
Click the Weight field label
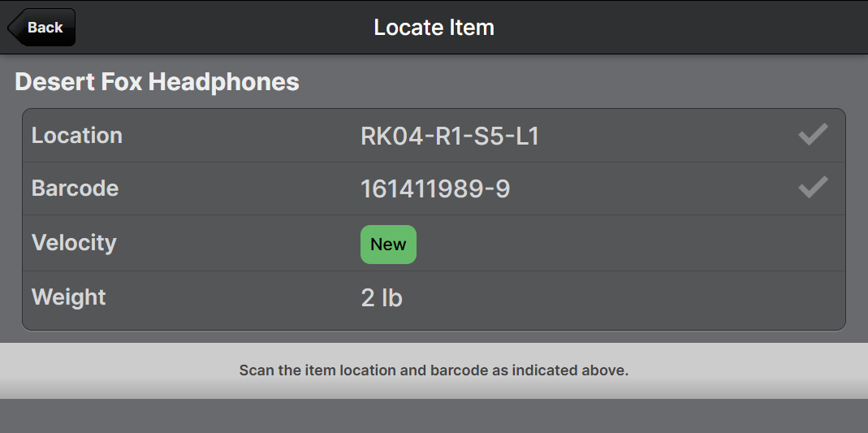(x=69, y=297)
